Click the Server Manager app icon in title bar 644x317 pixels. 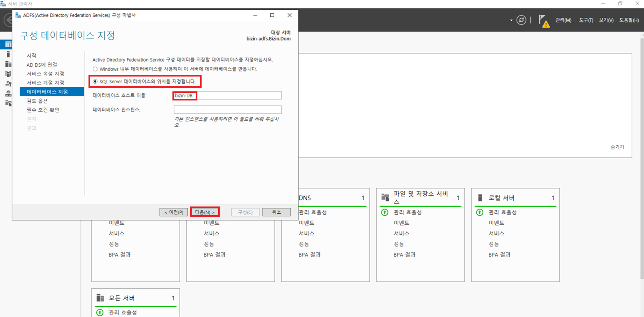pyautogui.click(x=3, y=4)
